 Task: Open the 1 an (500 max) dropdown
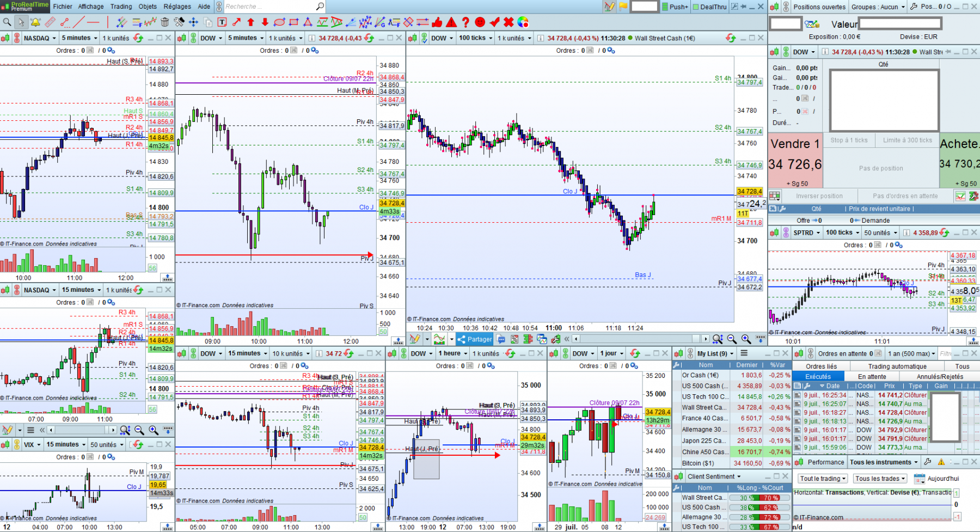[x=912, y=353]
